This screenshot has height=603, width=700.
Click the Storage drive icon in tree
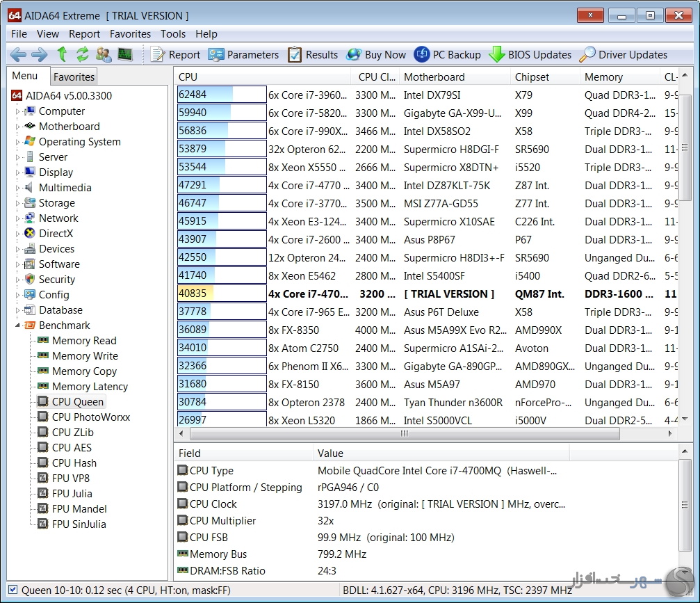(29, 202)
